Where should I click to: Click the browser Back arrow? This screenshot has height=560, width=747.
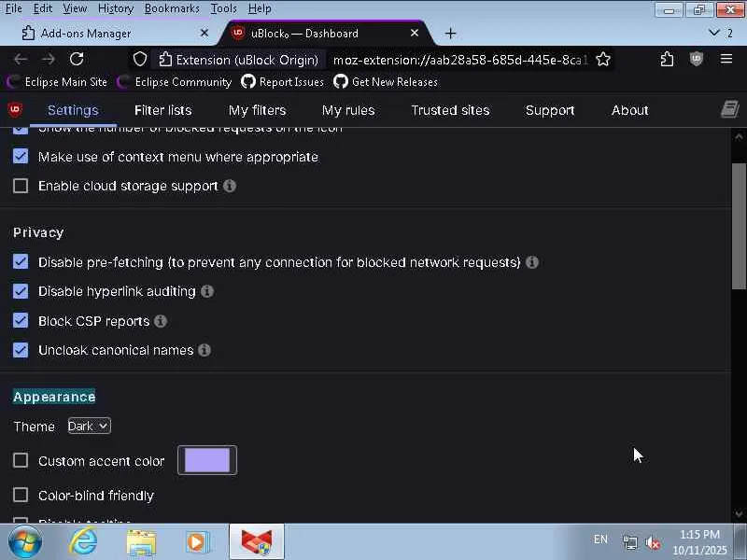[x=20, y=60]
